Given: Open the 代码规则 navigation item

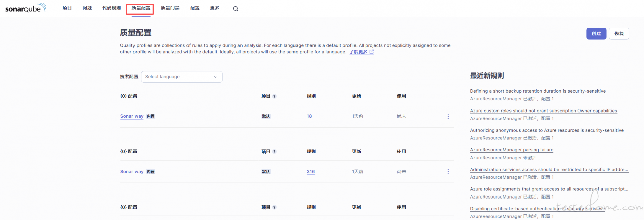Looking at the screenshot, I should pyautogui.click(x=111, y=8).
